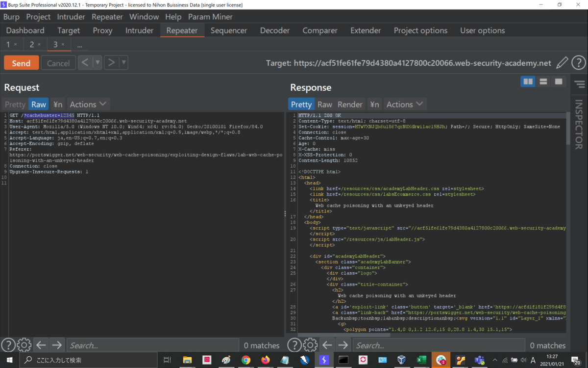Open Microsoft Teams from taskbar
Screen dimensions: 588x368
coord(479,360)
